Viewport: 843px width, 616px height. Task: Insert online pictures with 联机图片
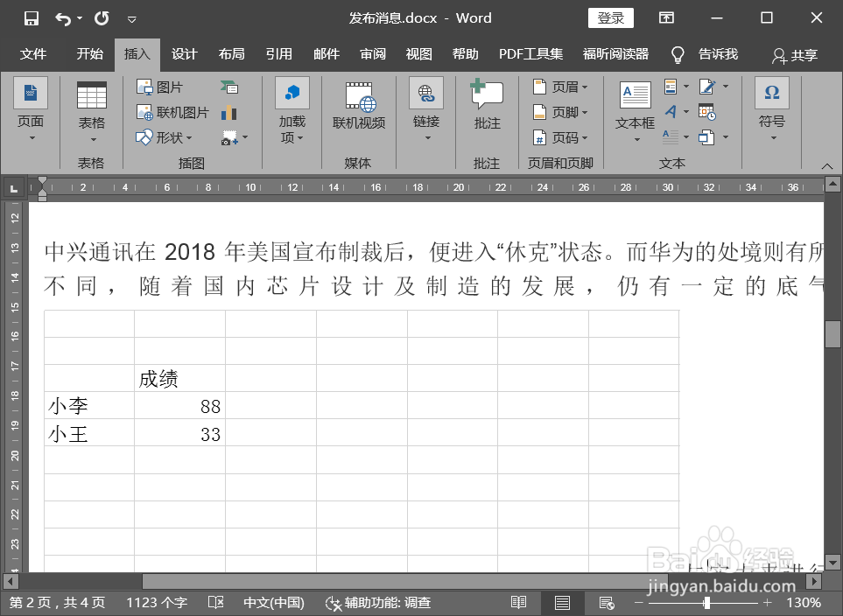172,112
